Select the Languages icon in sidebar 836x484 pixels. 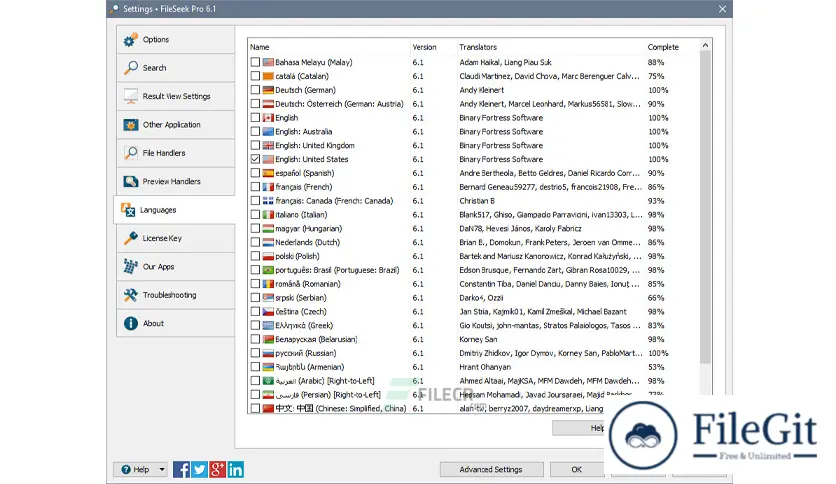click(128, 210)
